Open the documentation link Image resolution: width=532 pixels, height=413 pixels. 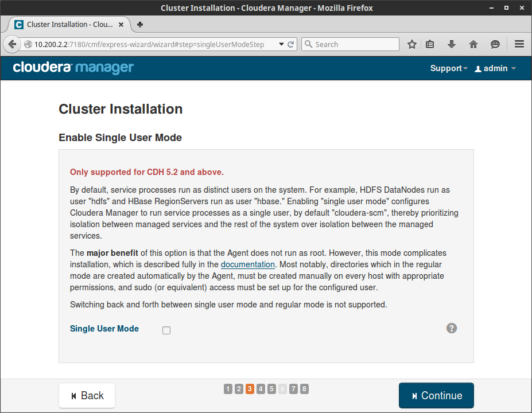click(248, 264)
